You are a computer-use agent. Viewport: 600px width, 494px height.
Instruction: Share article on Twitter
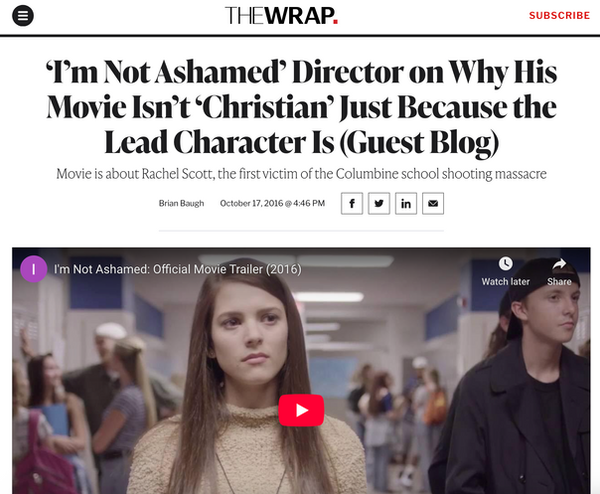(379, 203)
